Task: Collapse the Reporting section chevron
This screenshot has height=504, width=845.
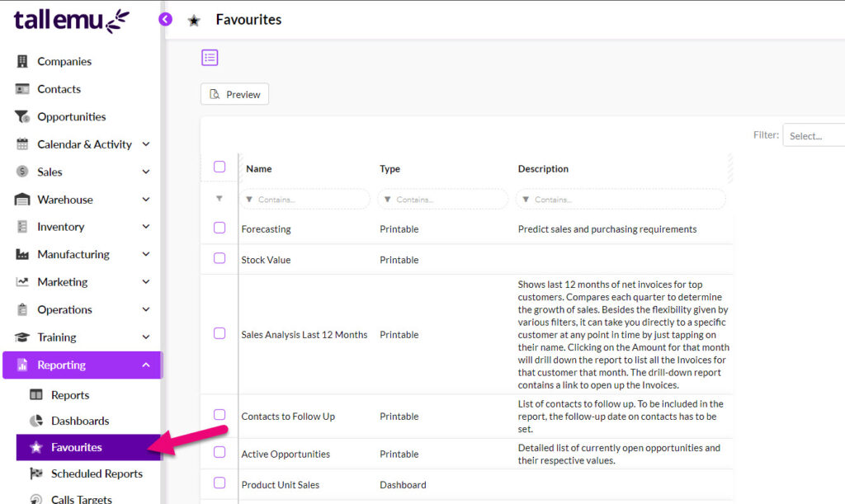Action: 146,365
